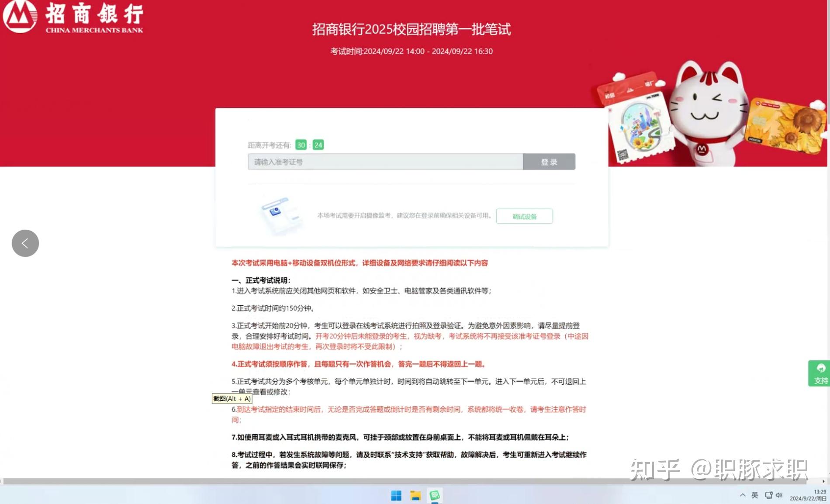Expand hidden system tray icons
Image resolution: width=830 pixels, height=504 pixels.
pyautogui.click(x=743, y=495)
